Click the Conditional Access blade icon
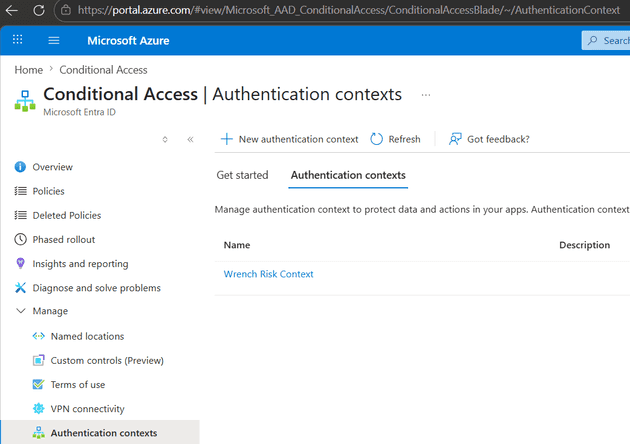630x444 pixels. pyautogui.click(x=25, y=100)
